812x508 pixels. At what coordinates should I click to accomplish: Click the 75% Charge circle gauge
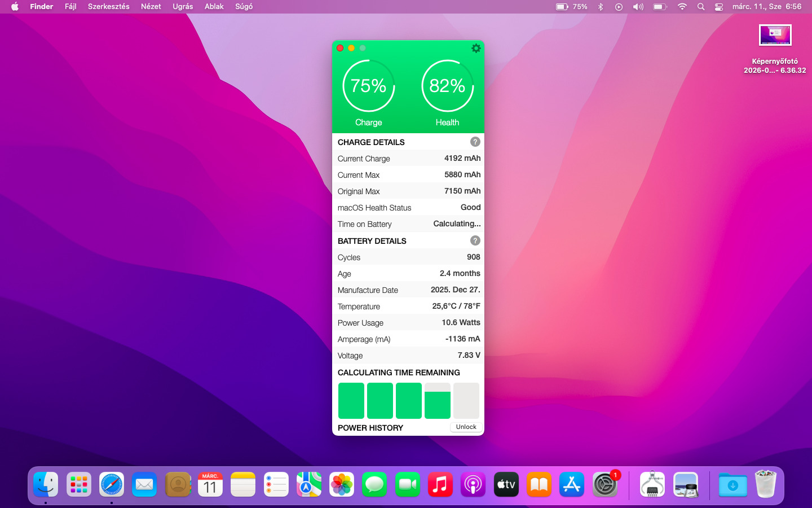[369, 86]
